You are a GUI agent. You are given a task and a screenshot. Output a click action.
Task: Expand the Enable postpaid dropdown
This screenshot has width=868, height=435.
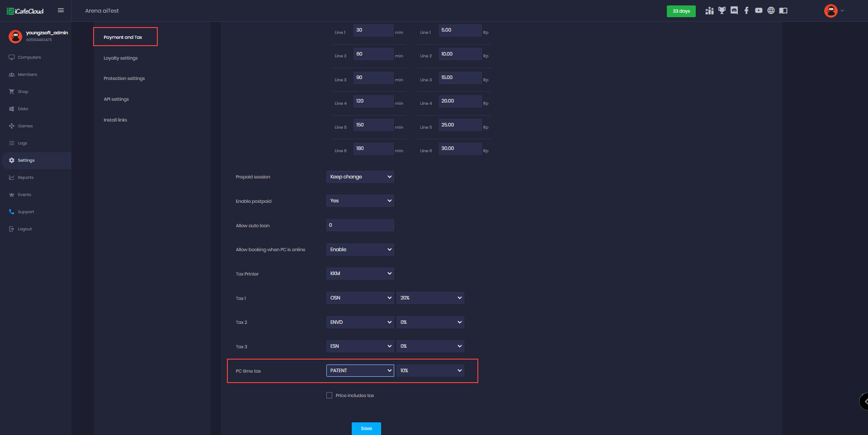[360, 201]
